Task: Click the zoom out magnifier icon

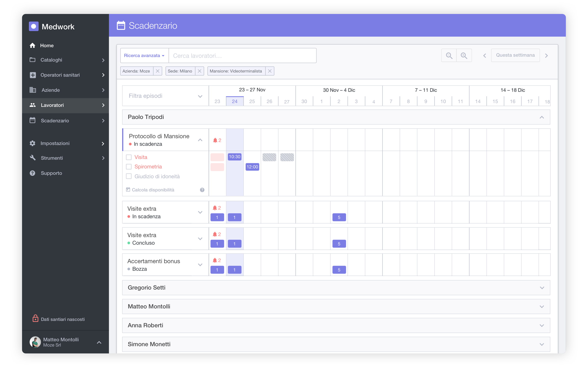Action: tap(449, 55)
